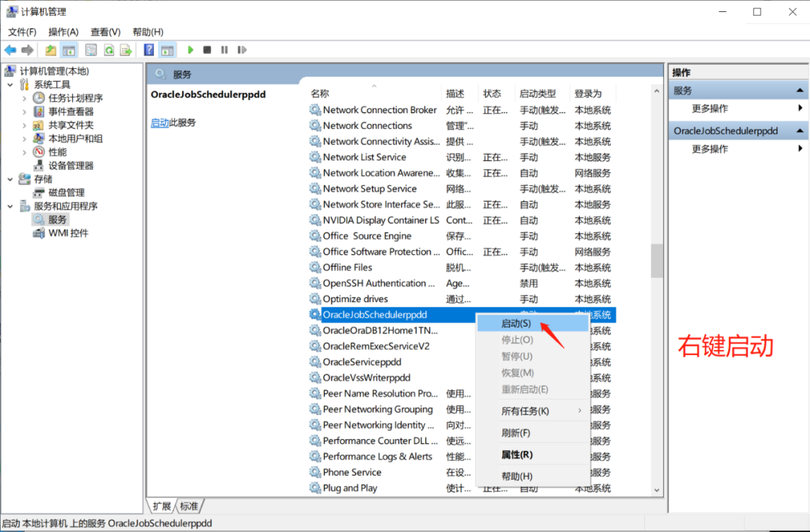Switch to the Extended (扩展) tab
Screen dimensions: 810x532
tap(162, 507)
